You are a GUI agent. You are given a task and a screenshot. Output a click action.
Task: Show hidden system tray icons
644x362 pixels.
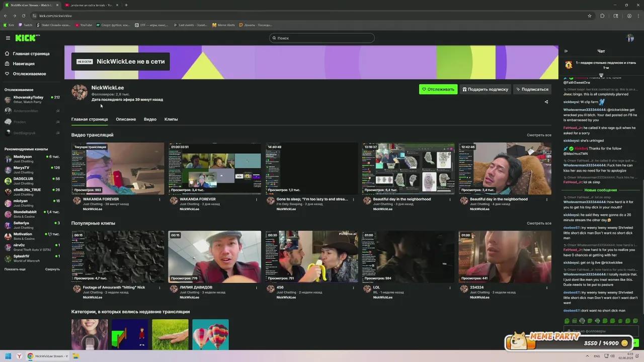point(587,356)
